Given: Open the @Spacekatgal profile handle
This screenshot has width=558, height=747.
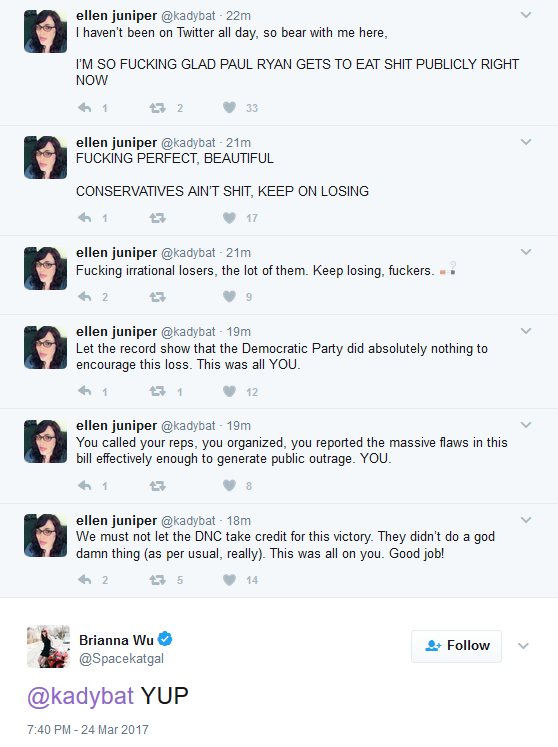Looking at the screenshot, I should click(122, 658).
